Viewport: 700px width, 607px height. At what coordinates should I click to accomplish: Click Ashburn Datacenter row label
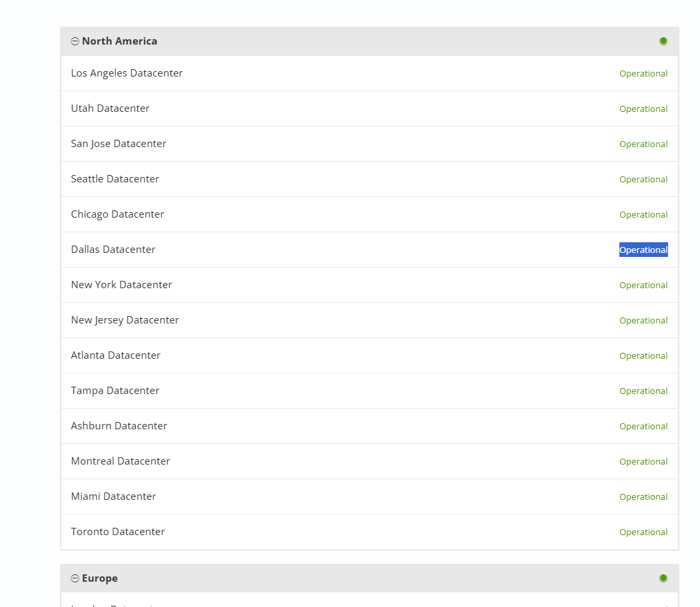pos(119,425)
